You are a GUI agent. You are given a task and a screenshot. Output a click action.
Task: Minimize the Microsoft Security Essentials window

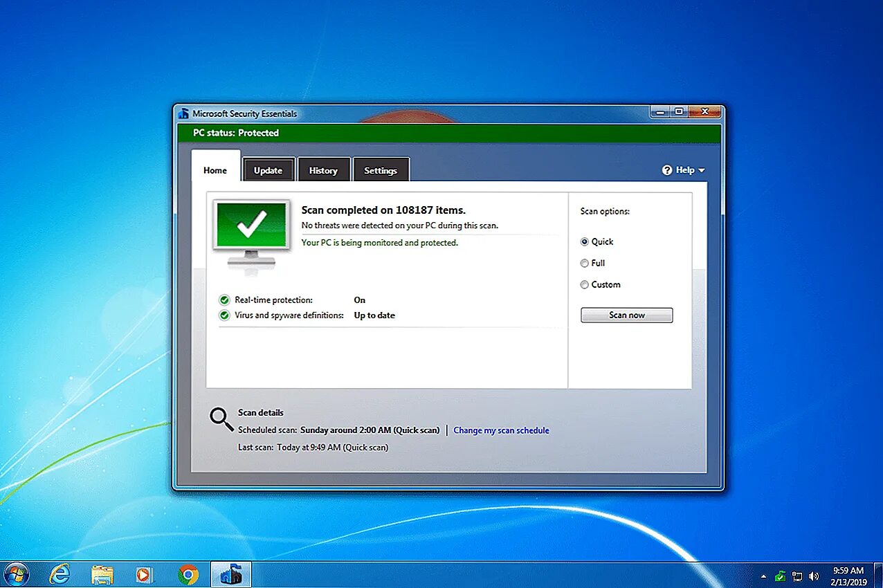659,111
